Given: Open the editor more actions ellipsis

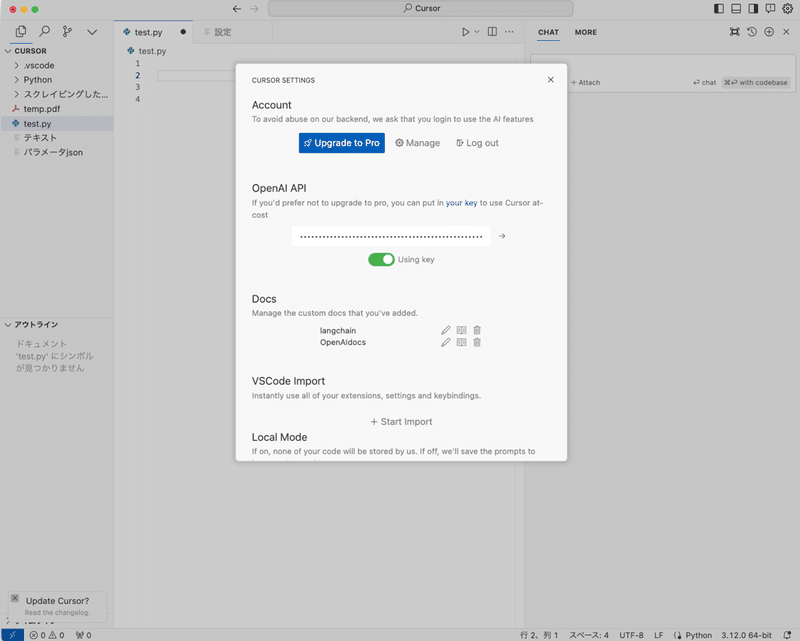Looking at the screenshot, I should 509,32.
